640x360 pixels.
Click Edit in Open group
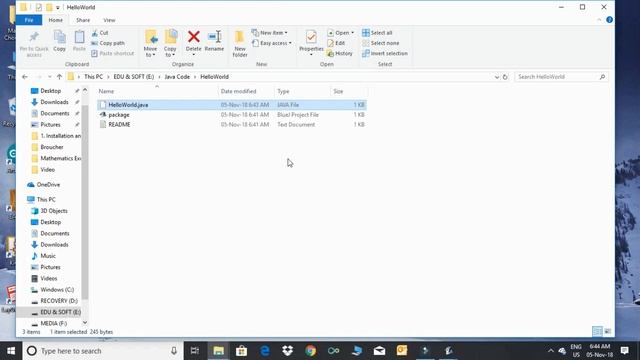pyautogui.click(x=336, y=43)
